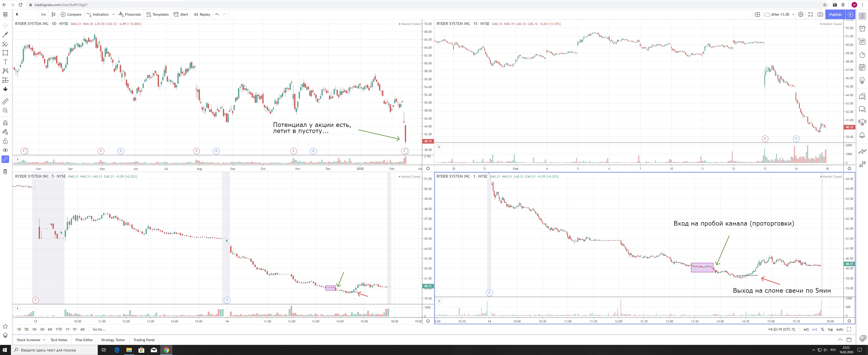The height and width of the screenshot is (355, 868).
Task: Toggle ext extended hours option
Action: click(x=814, y=330)
